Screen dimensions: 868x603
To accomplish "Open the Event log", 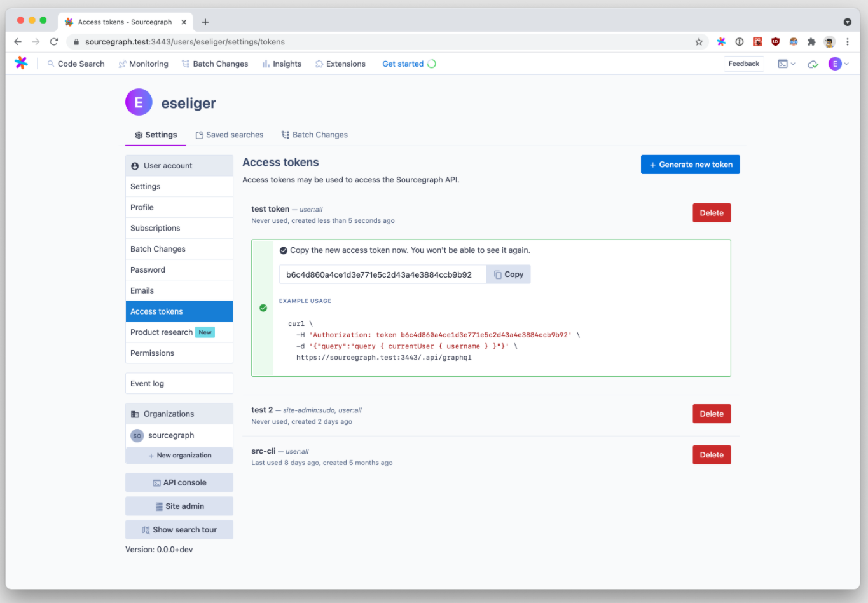I will [179, 384].
